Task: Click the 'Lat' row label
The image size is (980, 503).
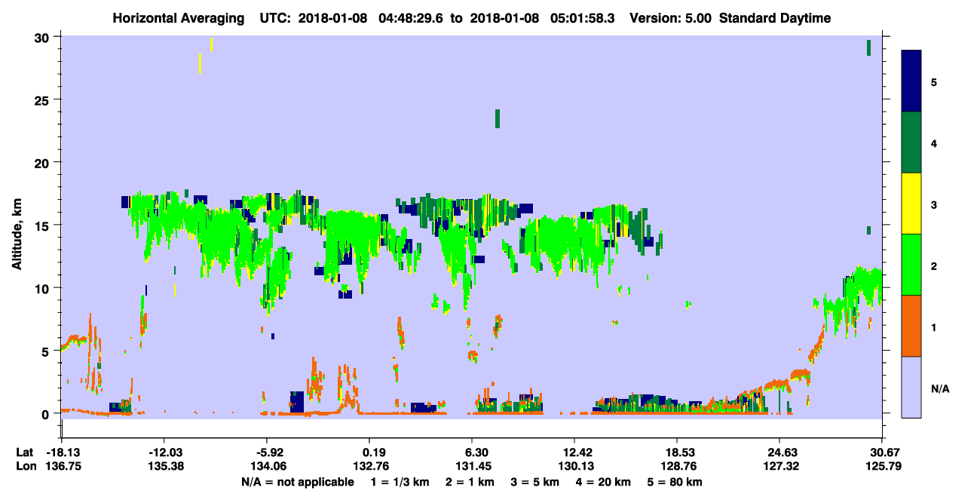Action: click(25, 452)
